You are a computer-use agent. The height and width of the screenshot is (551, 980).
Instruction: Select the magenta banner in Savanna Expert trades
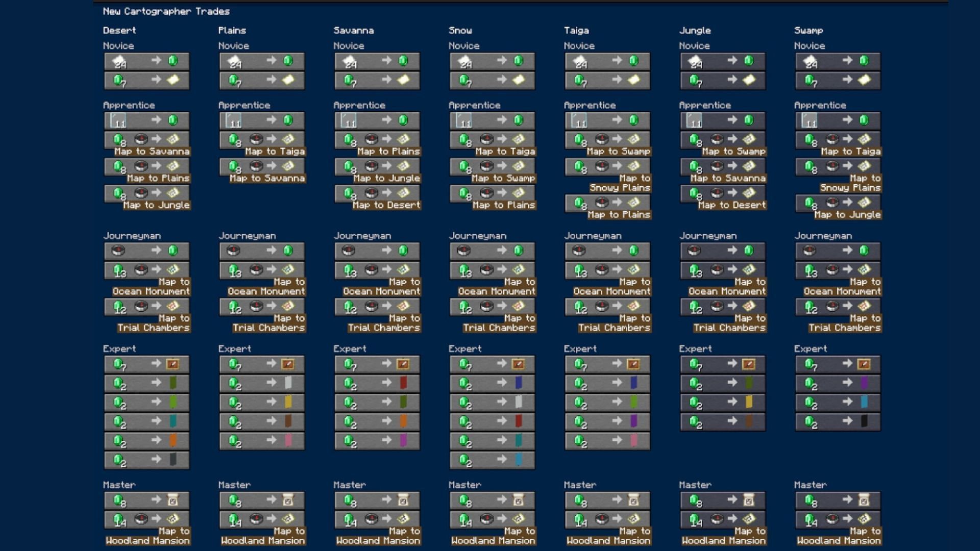point(403,440)
